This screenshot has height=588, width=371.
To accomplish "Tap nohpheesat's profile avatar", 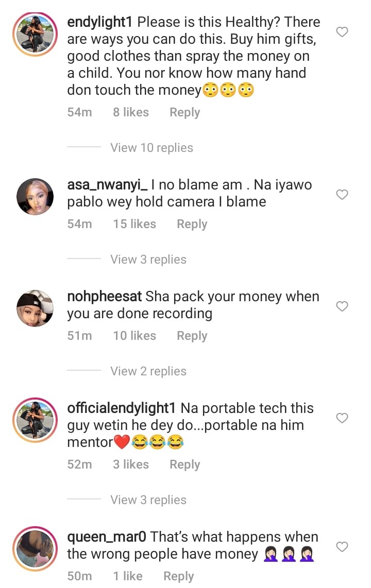I will [x=35, y=308].
